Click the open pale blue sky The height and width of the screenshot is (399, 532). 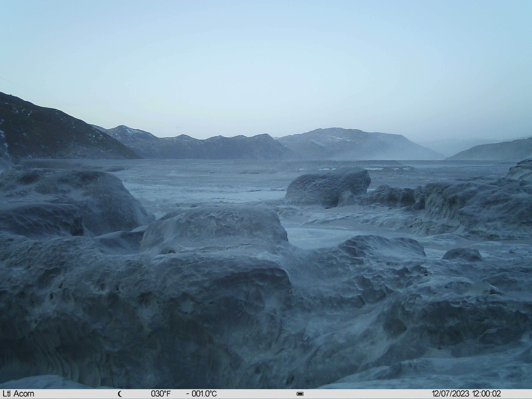[x=266, y=60]
